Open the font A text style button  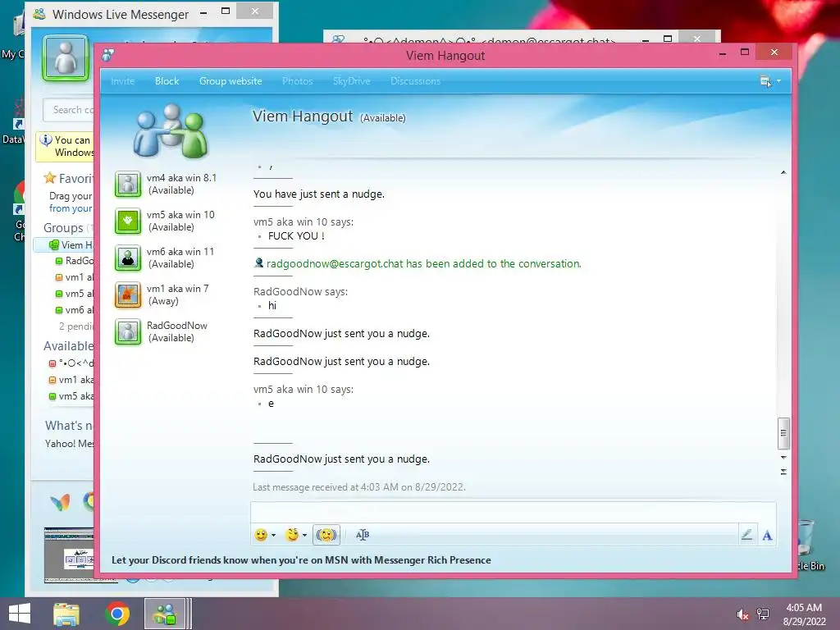(x=767, y=535)
